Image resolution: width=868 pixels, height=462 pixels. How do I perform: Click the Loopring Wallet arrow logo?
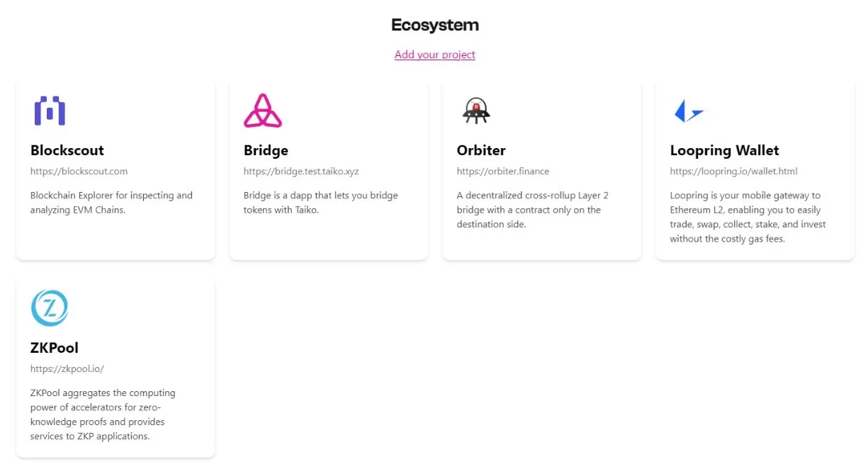tap(688, 110)
